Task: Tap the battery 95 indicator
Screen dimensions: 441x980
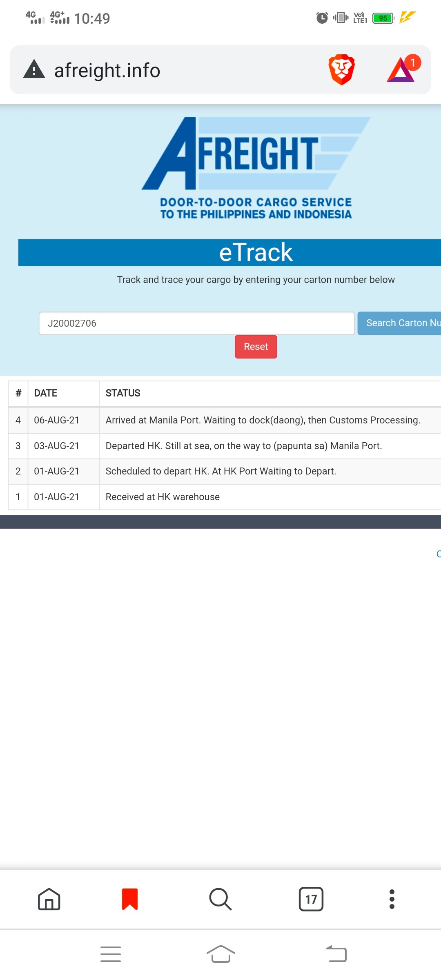Action: point(383,18)
